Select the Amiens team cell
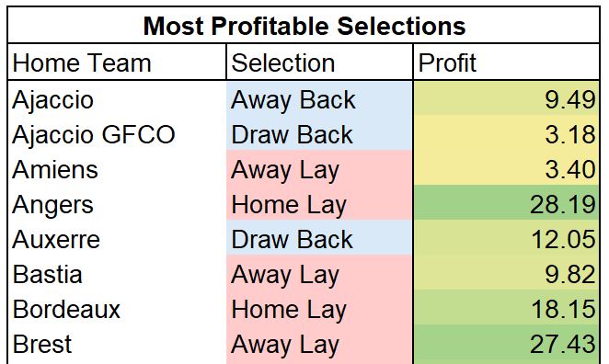This screenshot has height=364, width=609. point(117,168)
